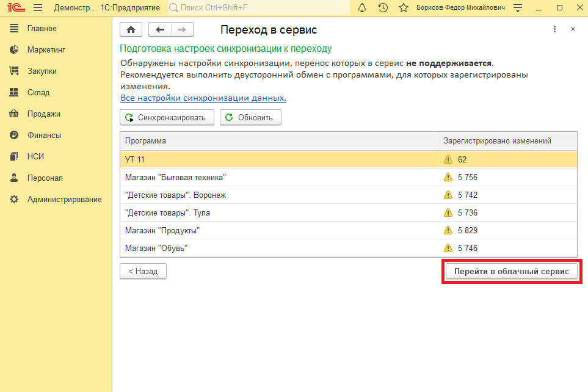Select "Детские товары". Тула row

point(349,212)
